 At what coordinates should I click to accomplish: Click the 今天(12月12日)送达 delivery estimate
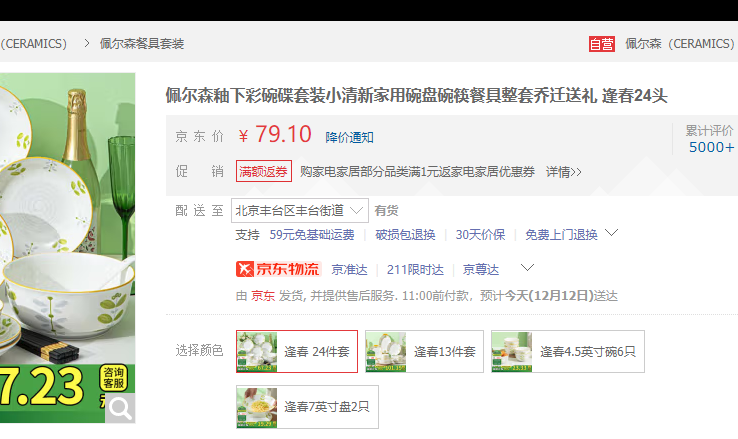(561, 295)
